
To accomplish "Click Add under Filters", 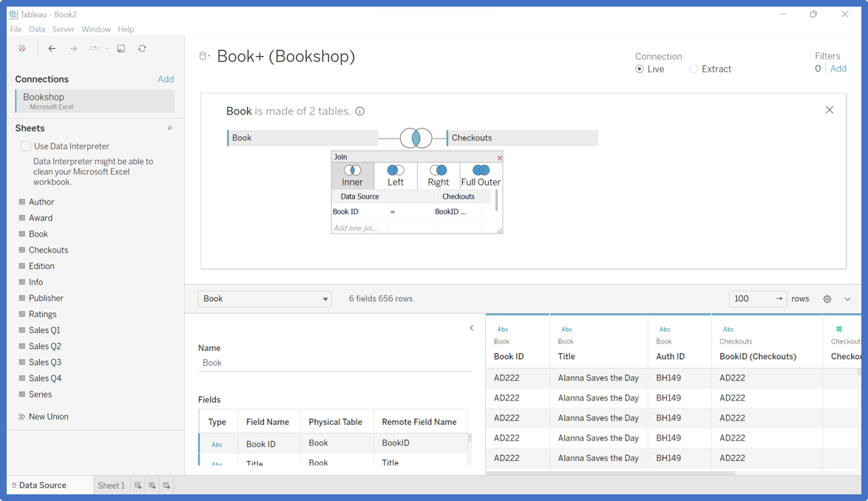I will tap(838, 69).
